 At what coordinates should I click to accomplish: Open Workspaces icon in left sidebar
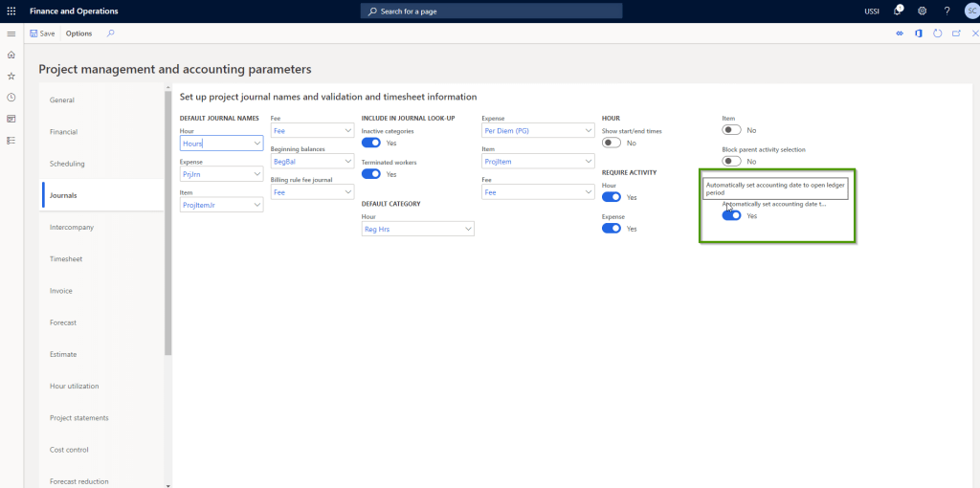11,119
